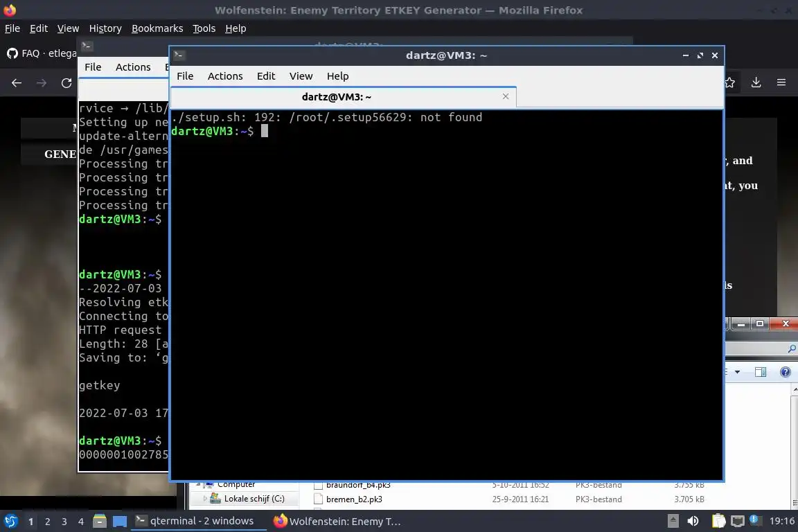
Task: Open the update notifier tray icon
Action: click(755, 520)
